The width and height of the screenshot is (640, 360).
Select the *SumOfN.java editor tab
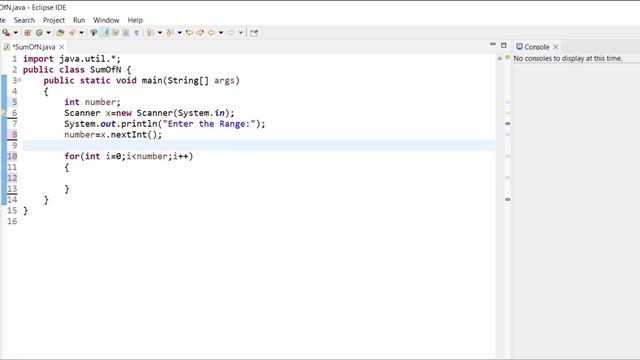point(33,47)
